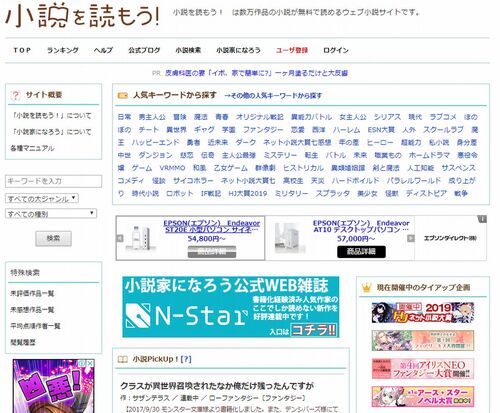Open 「小説家になろう」について in the sidebar
The height and width of the screenshot is (413, 500).
coord(51,132)
